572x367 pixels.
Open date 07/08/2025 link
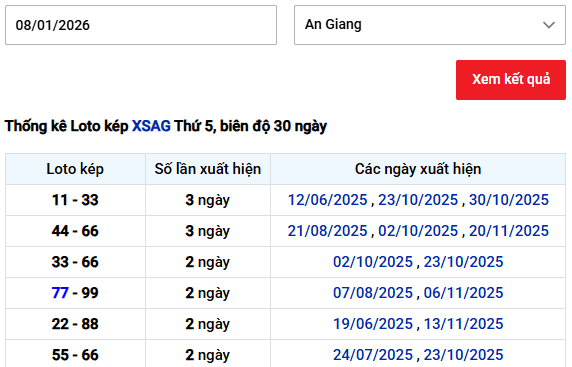[372, 293]
